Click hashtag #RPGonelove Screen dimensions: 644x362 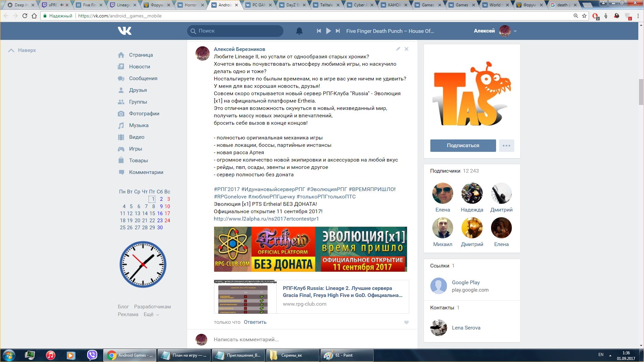230,197
